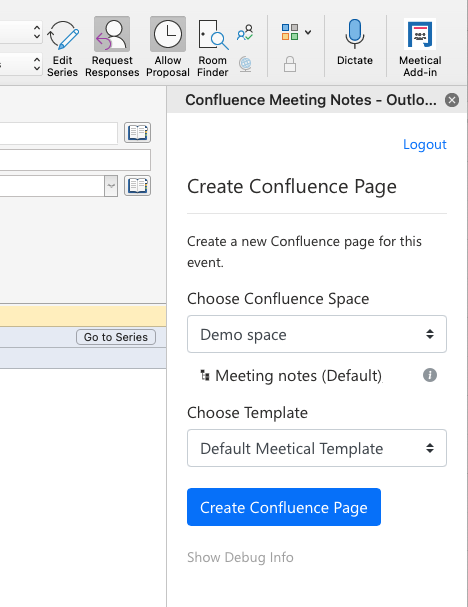Toggle Allow Proposal option

click(168, 48)
